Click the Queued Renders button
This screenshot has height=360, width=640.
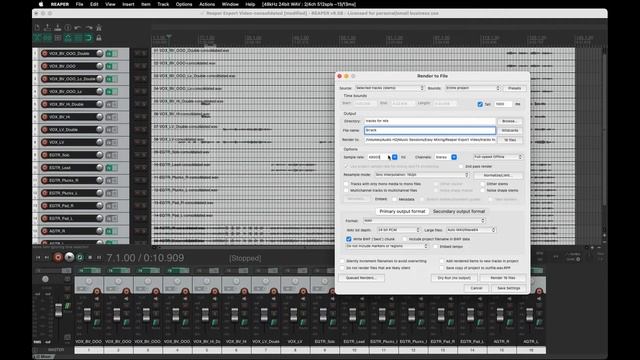[x=360, y=278]
